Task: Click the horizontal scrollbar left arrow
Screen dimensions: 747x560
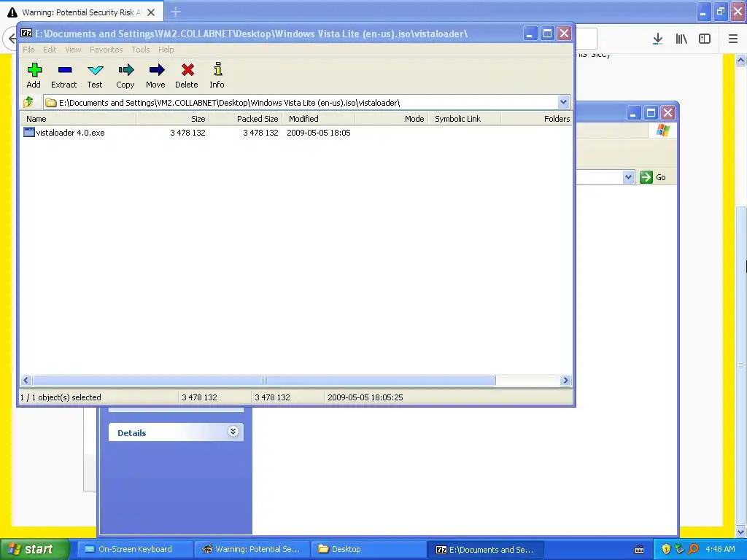Action: 26,380
